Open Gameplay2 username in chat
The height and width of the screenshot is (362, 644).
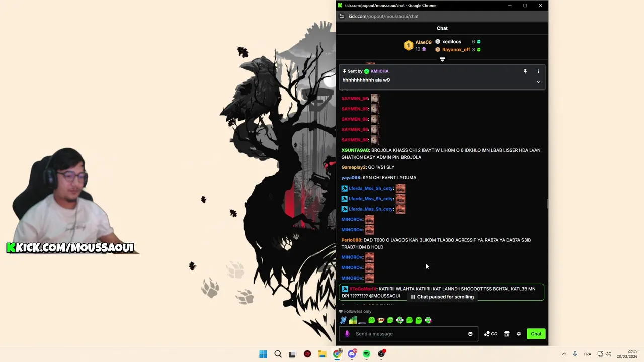point(354,167)
